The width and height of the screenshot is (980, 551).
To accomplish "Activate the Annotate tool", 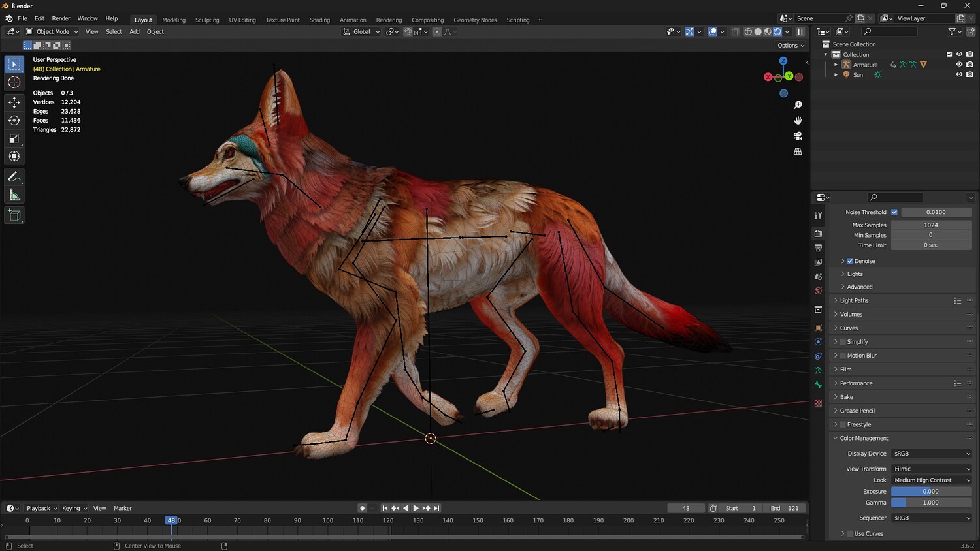I will (14, 177).
